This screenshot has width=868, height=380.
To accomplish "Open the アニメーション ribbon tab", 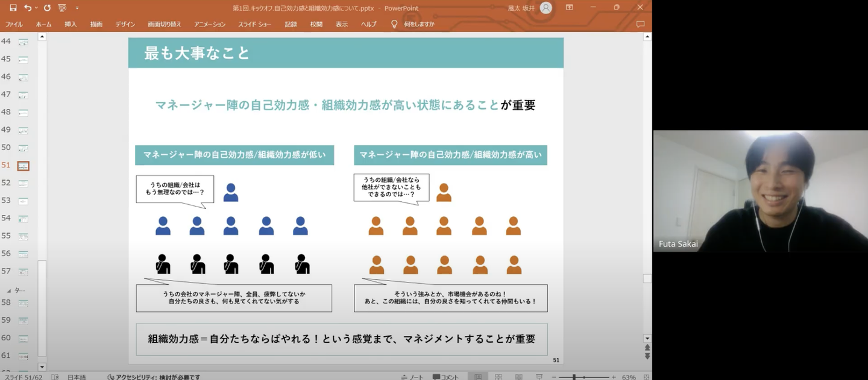I will pyautogui.click(x=210, y=24).
